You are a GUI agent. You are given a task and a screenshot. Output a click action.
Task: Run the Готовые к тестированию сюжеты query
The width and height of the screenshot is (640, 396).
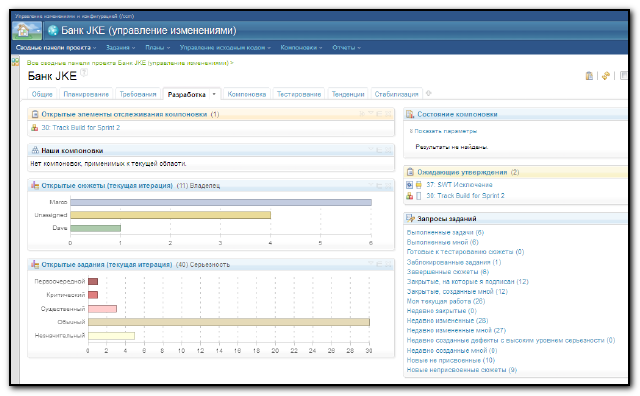point(465,252)
